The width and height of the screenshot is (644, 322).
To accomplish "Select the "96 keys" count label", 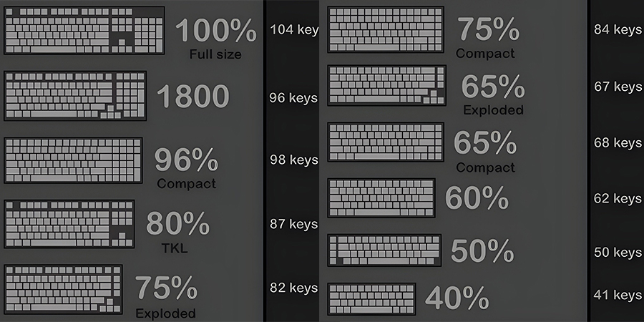I will point(293,98).
